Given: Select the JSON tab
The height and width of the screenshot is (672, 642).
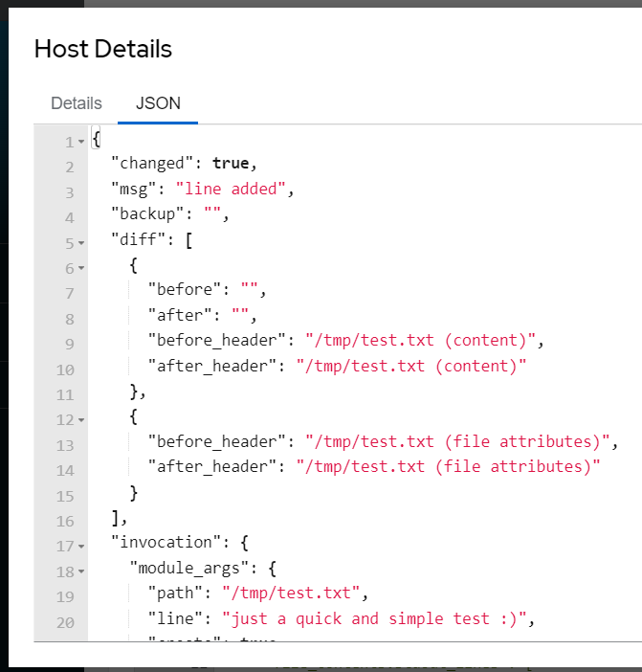Looking at the screenshot, I should [x=158, y=103].
